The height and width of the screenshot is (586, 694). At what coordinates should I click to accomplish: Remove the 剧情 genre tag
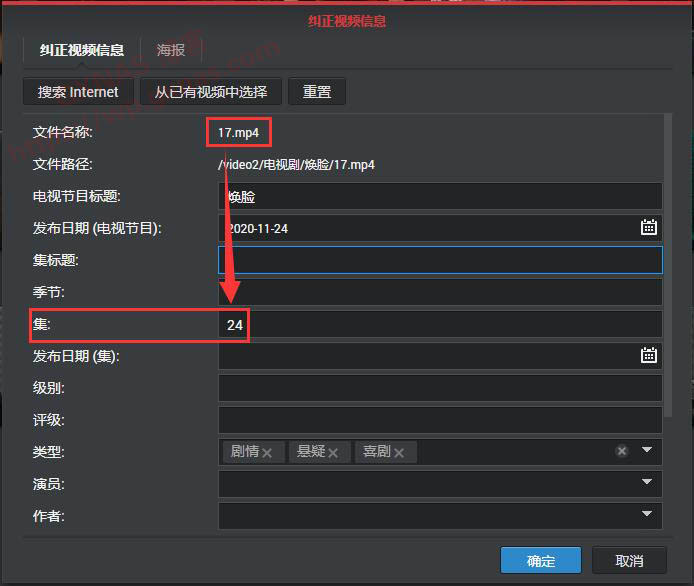click(267, 453)
